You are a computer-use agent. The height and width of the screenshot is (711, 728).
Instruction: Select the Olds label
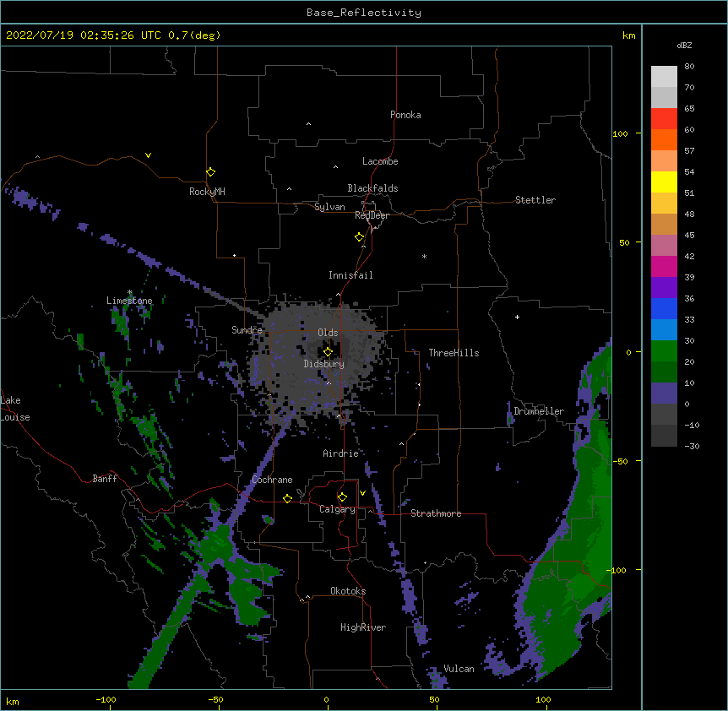tap(328, 333)
